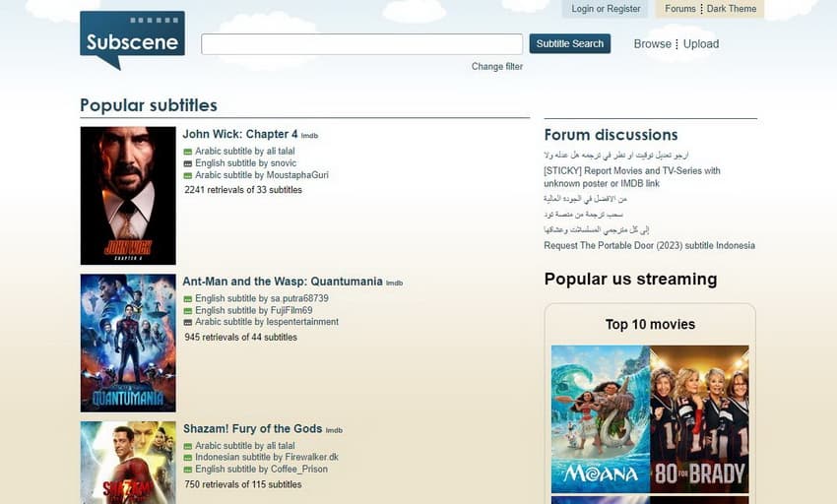
Task: Open the Shazam! Fury of the Gods poster
Action: (x=128, y=463)
